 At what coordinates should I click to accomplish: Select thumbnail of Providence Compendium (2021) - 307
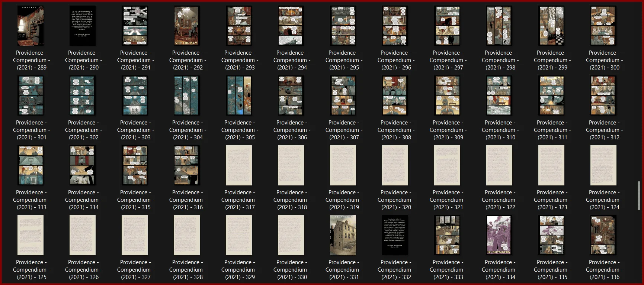click(x=343, y=95)
